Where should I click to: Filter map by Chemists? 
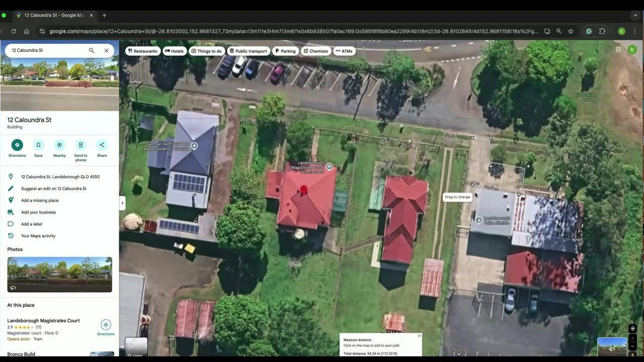coord(315,51)
